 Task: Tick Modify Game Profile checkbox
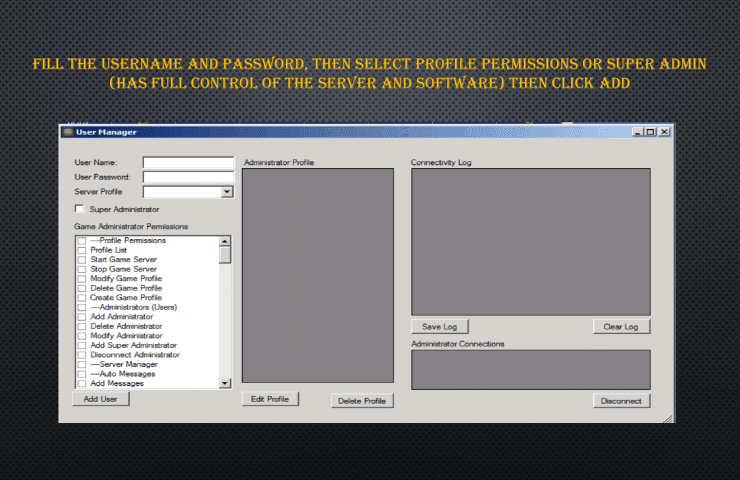pyautogui.click(x=82, y=278)
